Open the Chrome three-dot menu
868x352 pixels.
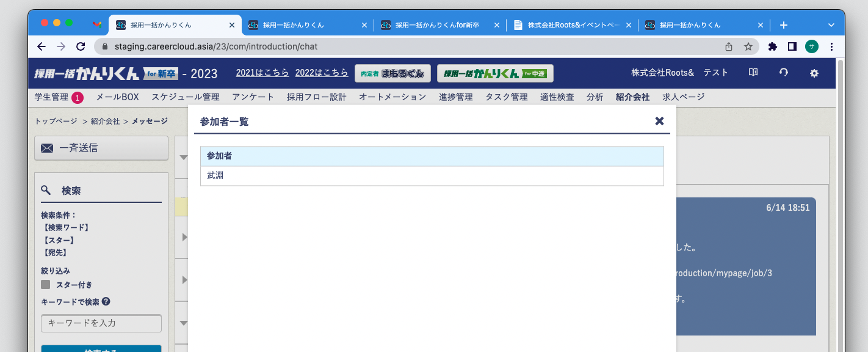(831, 46)
